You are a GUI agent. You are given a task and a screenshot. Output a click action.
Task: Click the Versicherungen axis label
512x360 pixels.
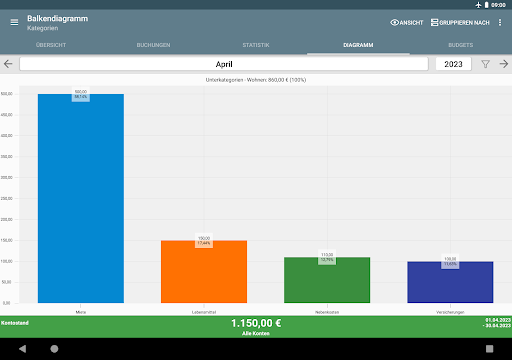tap(450, 312)
